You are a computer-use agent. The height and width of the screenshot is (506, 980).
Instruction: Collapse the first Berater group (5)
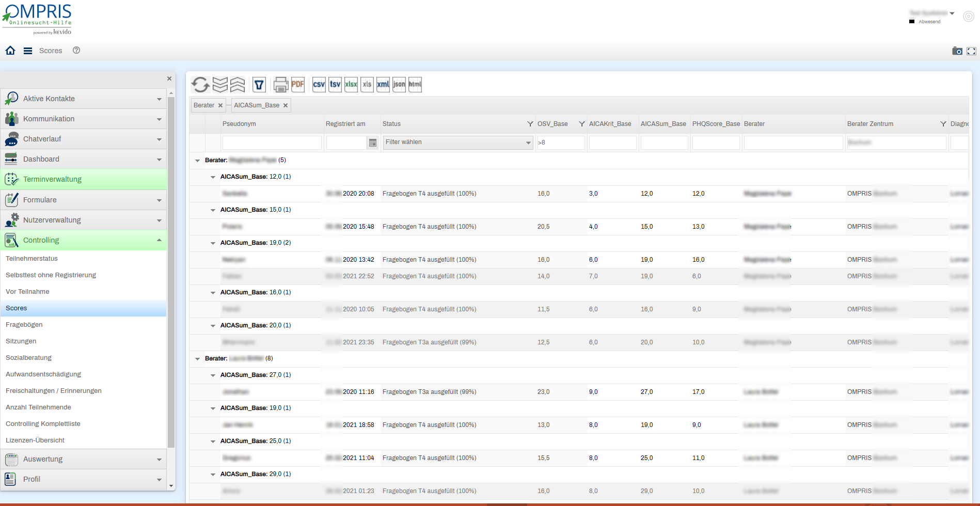197,161
